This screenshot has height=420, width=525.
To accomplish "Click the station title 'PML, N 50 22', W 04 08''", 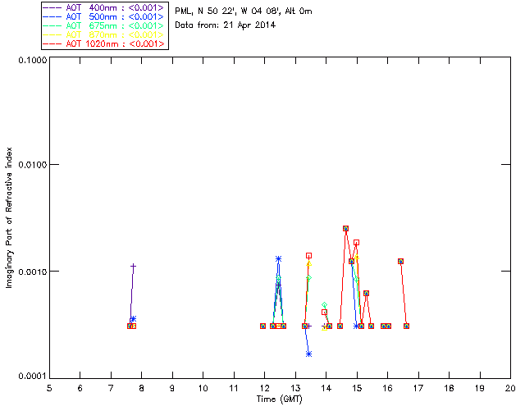I will [228, 11].
